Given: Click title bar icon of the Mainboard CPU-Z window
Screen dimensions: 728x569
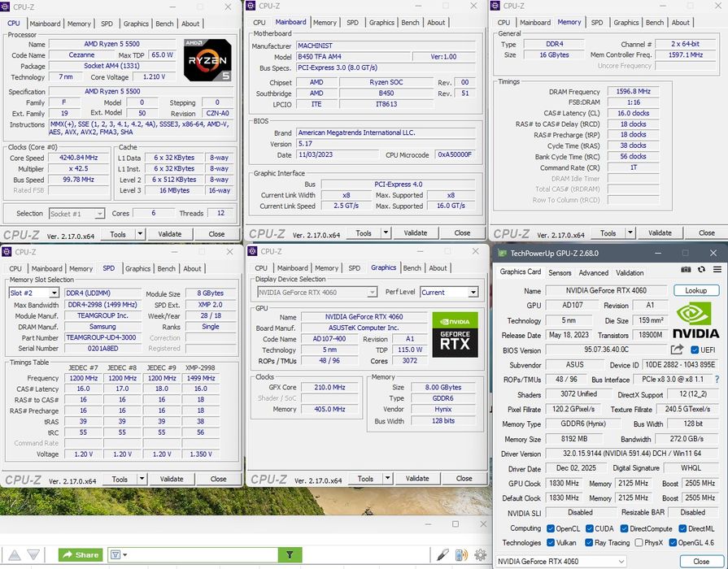Looking at the screenshot, I should (251, 6).
